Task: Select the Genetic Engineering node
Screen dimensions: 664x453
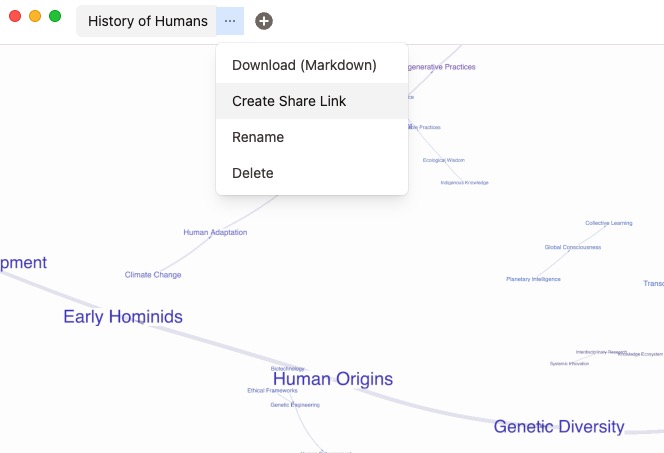Action: pyautogui.click(x=295, y=405)
